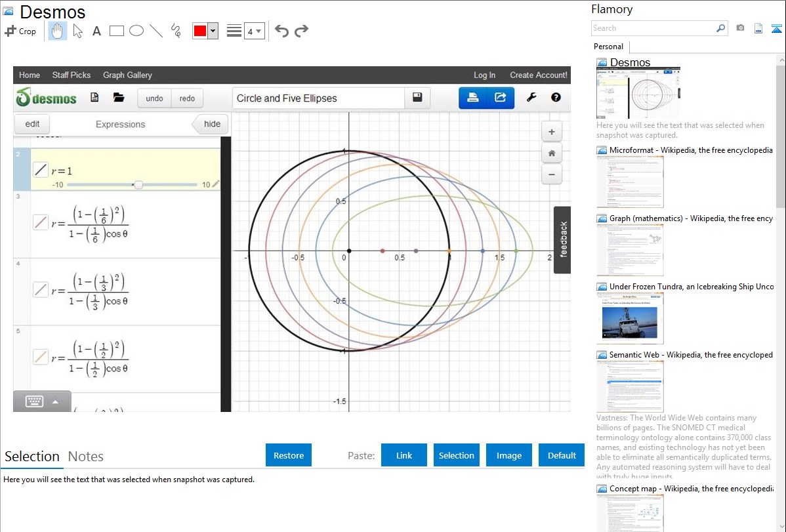The image size is (786, 532).
Task: Go to the Desmos Home menu
Action: click(x=30, y=75)
